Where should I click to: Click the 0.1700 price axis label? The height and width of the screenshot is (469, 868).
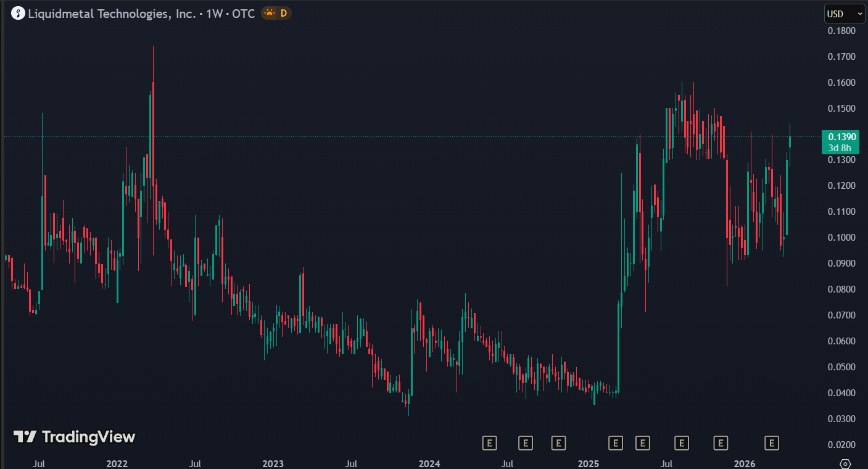(841, 57)
